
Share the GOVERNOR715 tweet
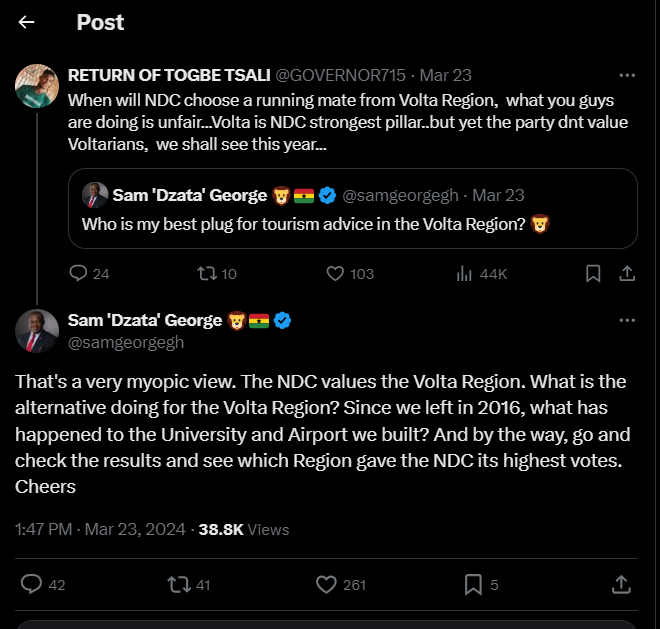pos(627,273)
